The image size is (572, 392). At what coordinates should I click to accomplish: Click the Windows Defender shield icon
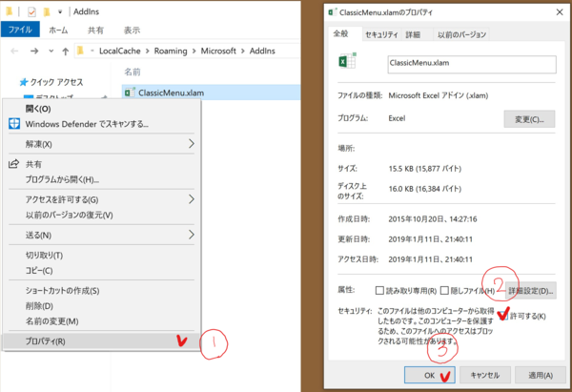click(14, 124)
